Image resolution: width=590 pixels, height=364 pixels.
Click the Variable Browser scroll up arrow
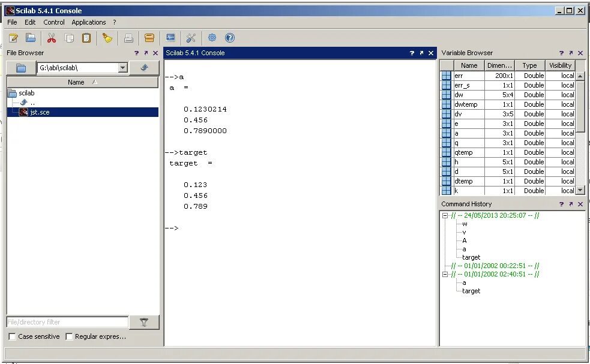pyautogui.click(x=580, y=76)
